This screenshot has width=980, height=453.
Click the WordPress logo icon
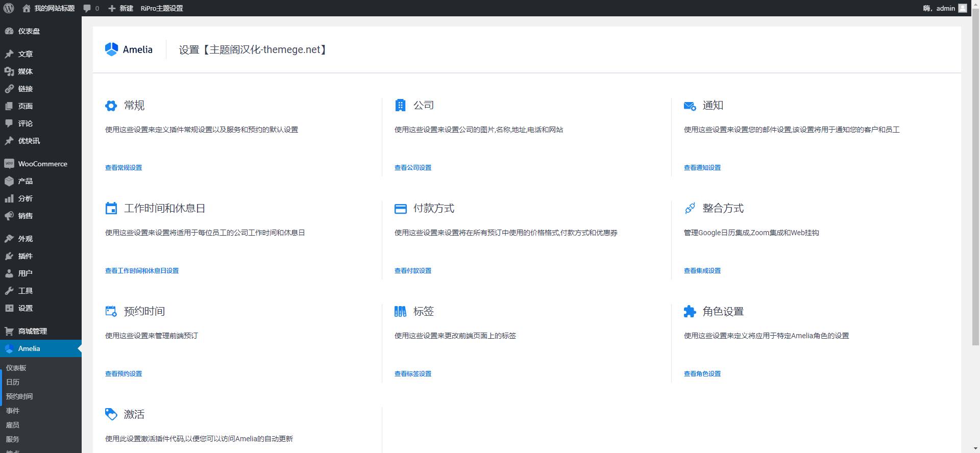(x=8, y=8)
